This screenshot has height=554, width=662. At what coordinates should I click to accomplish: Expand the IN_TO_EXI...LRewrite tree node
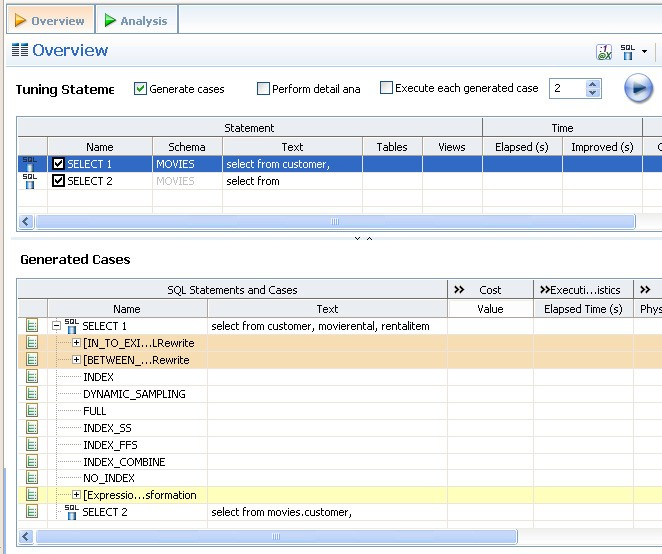click(x=77, y=343)
